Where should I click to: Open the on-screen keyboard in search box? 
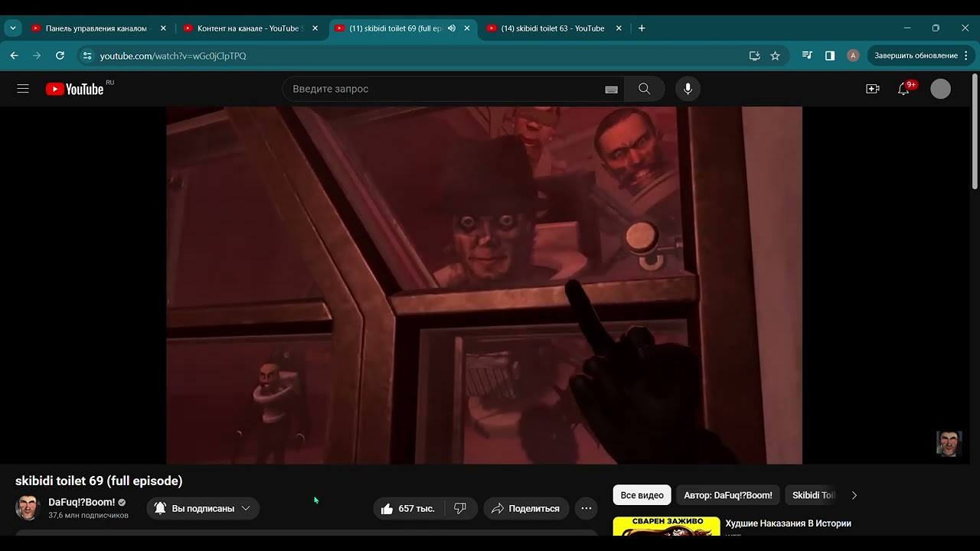pyautogui.click(x=611, y=90)
